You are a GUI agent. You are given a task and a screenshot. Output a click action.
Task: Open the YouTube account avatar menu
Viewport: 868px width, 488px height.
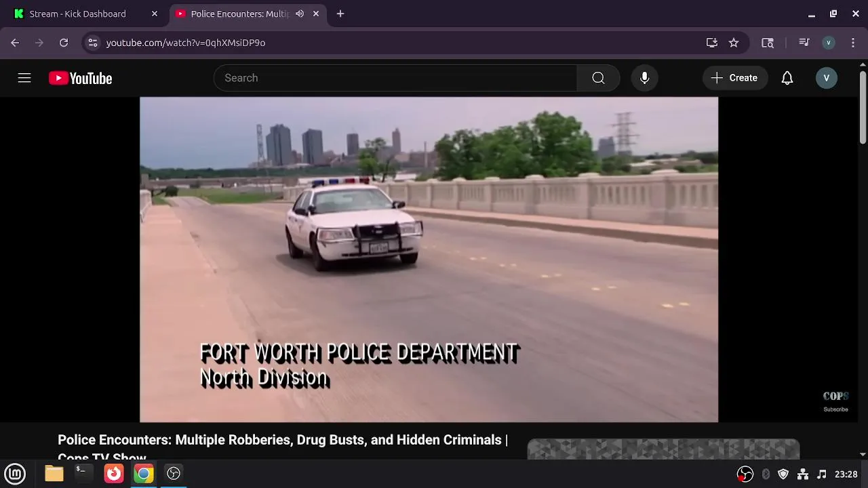(826, 78)
